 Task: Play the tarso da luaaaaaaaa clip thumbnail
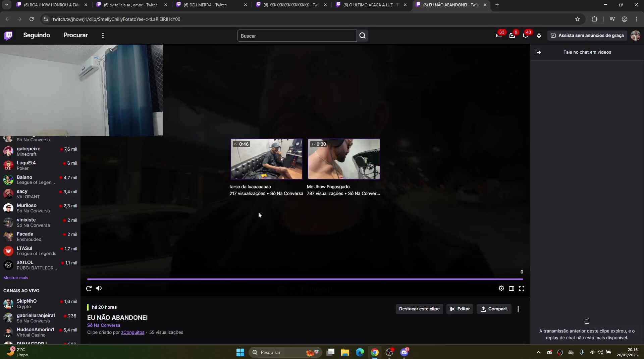coord(266,159)
